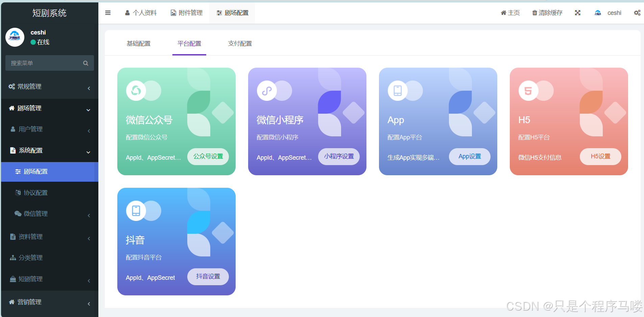Click the 短剧系统 sidebar title
644x317 pixels.
coord(49,13)
